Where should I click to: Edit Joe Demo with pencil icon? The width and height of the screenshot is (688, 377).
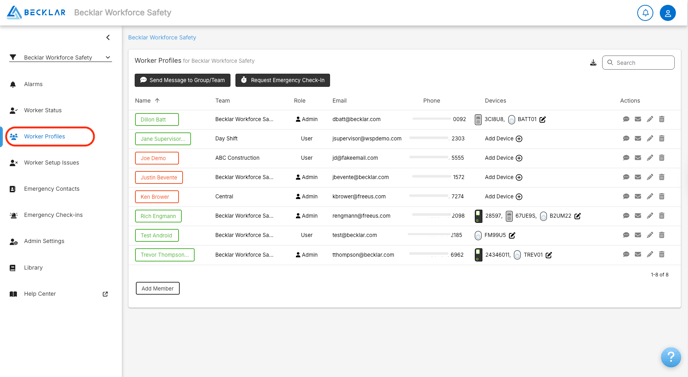click(650, 158)
